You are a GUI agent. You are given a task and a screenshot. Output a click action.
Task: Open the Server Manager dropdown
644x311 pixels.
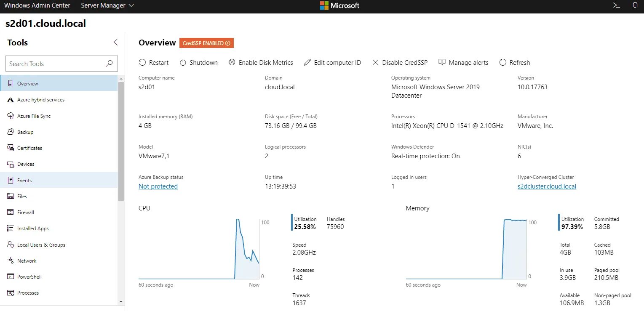coord(107,5)
